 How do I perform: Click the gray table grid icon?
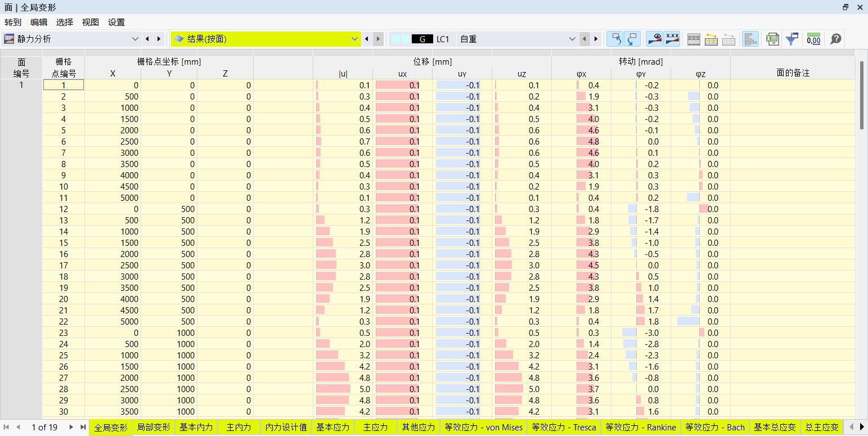(694, 39)
